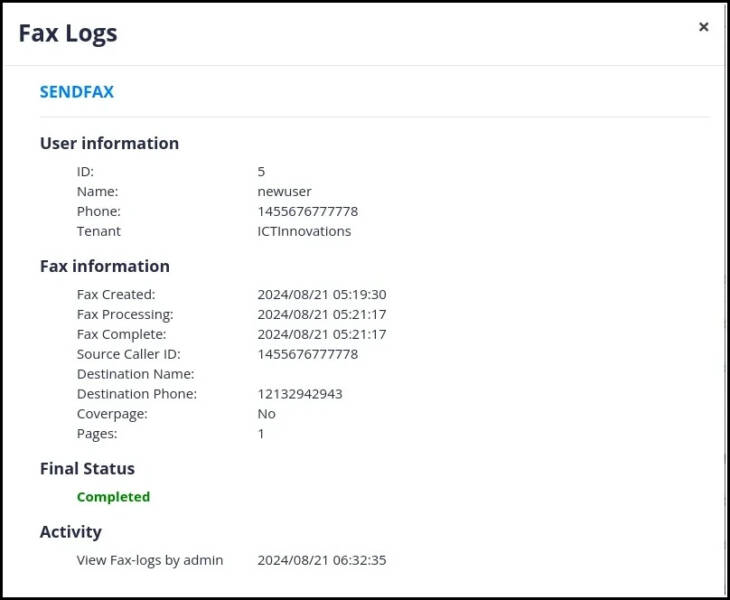Click the Fax Created label
The image size is (730, 600).
click(116, 295)
